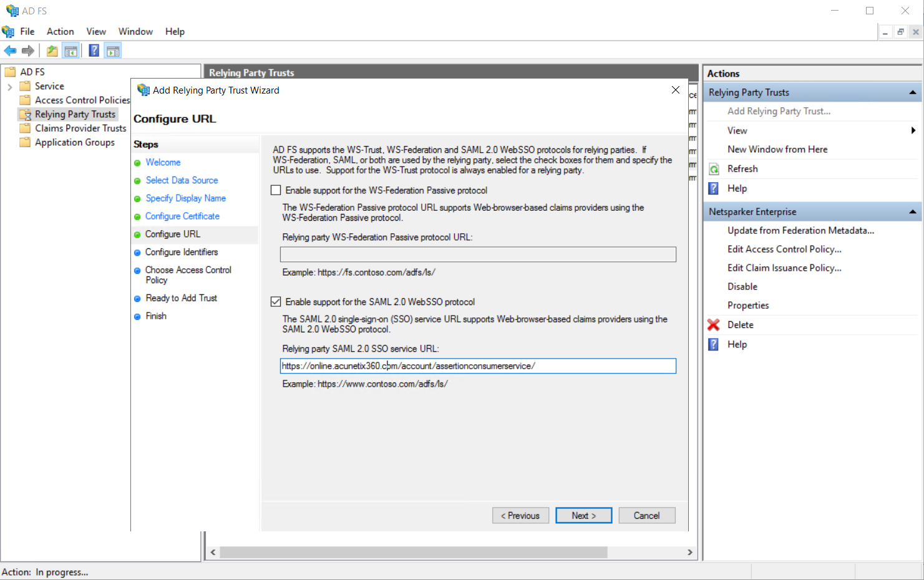The image size is (924, 580).
Task: Click the Application Groups folder icon
Action: (25, 142)
